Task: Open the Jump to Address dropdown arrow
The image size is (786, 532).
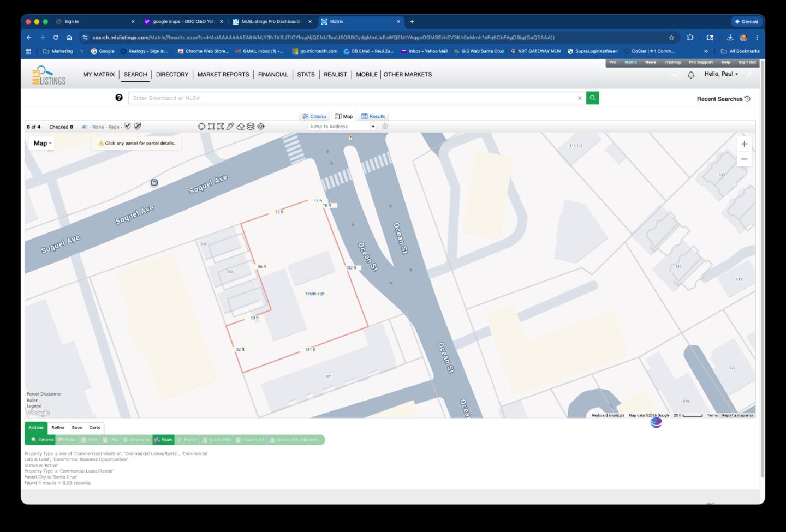Action: [373, 127]
